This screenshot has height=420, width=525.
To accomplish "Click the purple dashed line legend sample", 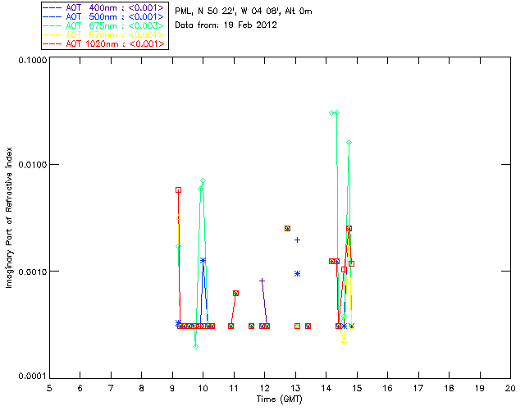I will tap(52, 8).
